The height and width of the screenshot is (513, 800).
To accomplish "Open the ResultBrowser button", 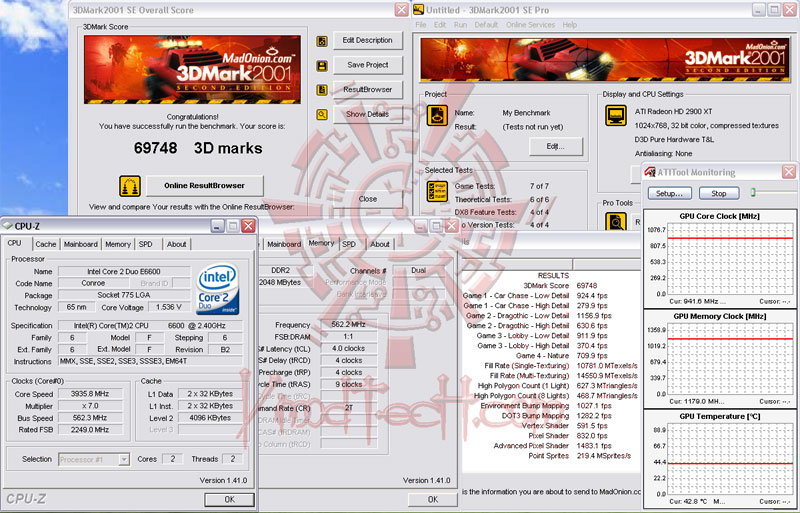I will pos(368,89).
